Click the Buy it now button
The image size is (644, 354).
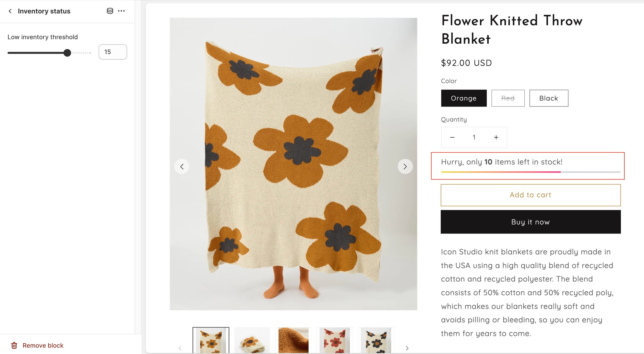(x=531, y=222)
